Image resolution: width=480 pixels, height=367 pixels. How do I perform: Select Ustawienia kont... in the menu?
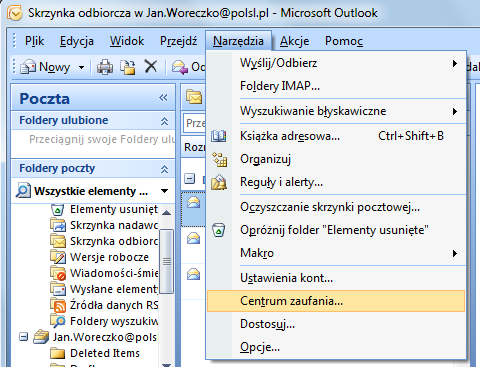[x=336, y=278]
